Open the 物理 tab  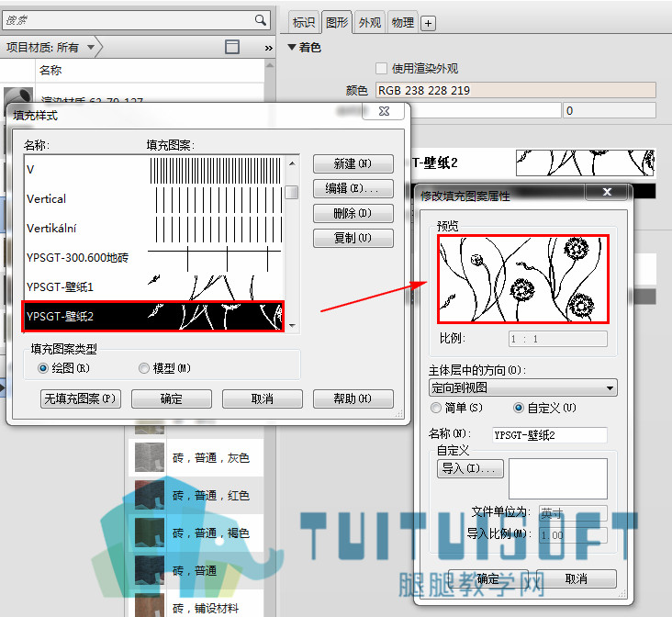tap(403, 22)
